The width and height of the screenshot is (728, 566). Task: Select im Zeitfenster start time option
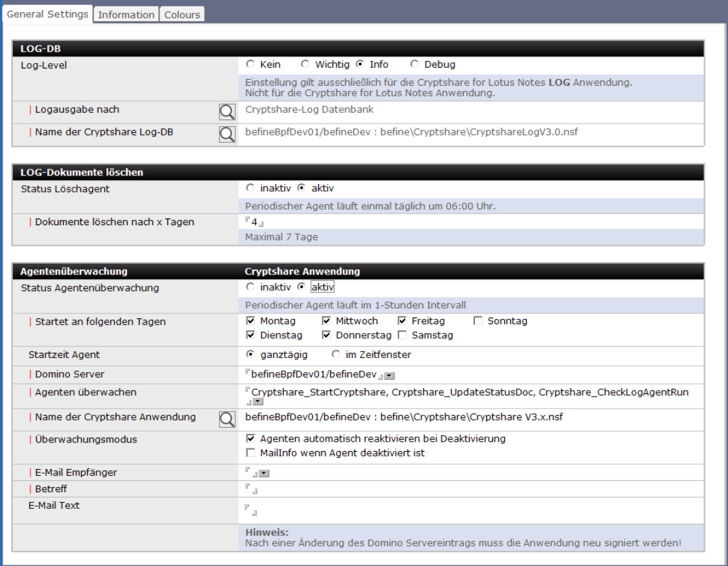pyautogui.click(x=335, y=354)
